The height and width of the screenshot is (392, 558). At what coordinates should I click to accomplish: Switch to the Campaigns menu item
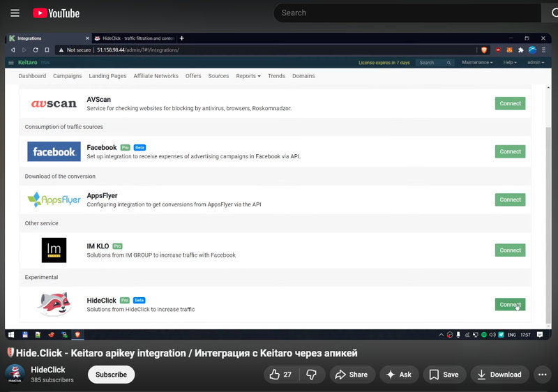coord(68,76)
